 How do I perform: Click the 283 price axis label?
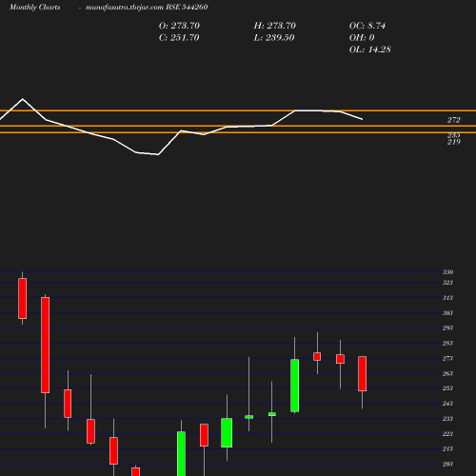[447, 343]
